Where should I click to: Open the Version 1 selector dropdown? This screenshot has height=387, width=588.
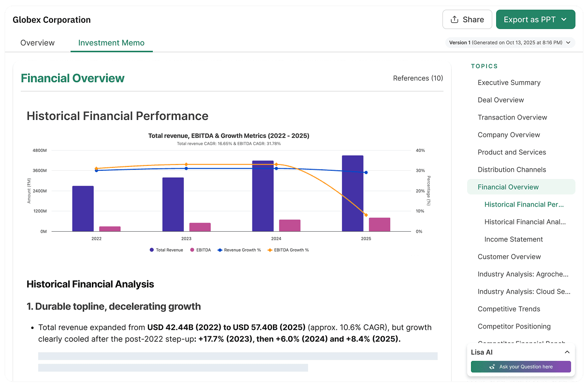pos(510,43)
